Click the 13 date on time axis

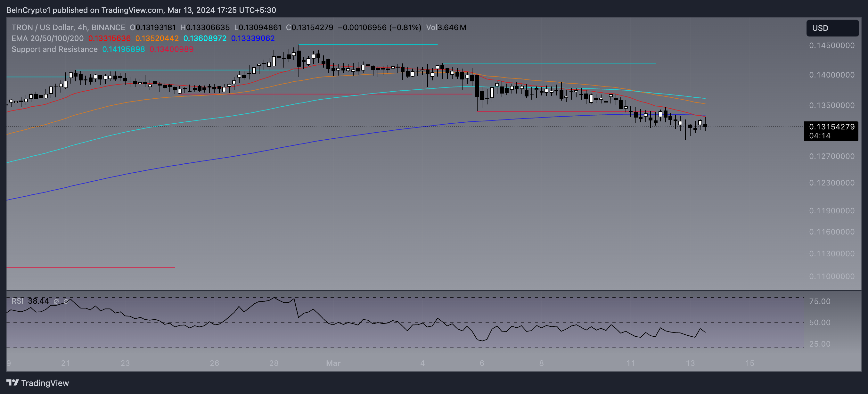[690, 363]
